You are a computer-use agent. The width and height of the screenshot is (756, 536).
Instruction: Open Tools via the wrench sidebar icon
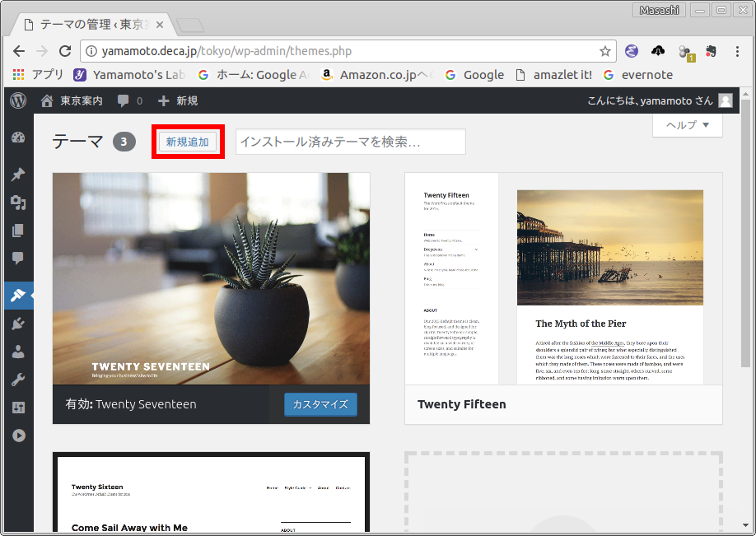tap(17, 380)
